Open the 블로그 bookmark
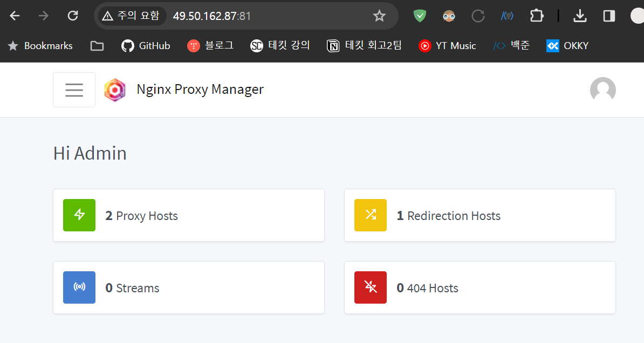The image size is (644, 343). (210, 46)
